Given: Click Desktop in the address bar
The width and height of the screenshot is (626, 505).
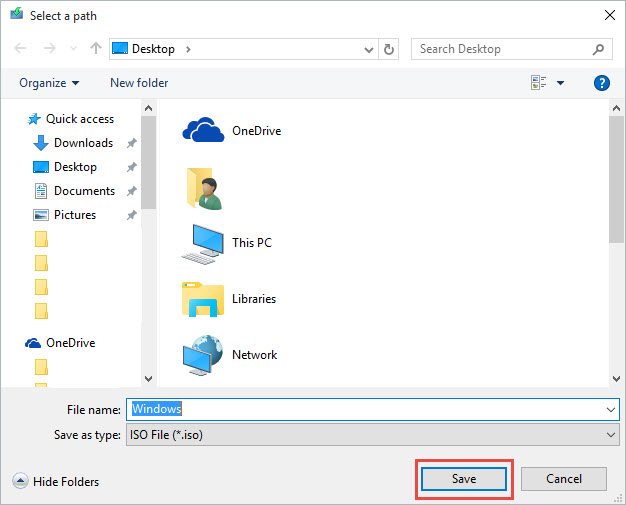Looking at the screenshot, I should point(153,49).
